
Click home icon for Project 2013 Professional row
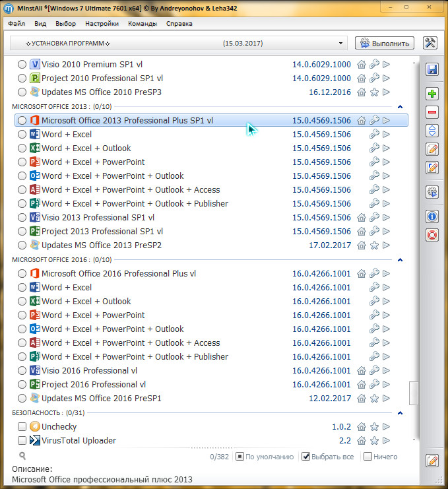pos(362,232)
